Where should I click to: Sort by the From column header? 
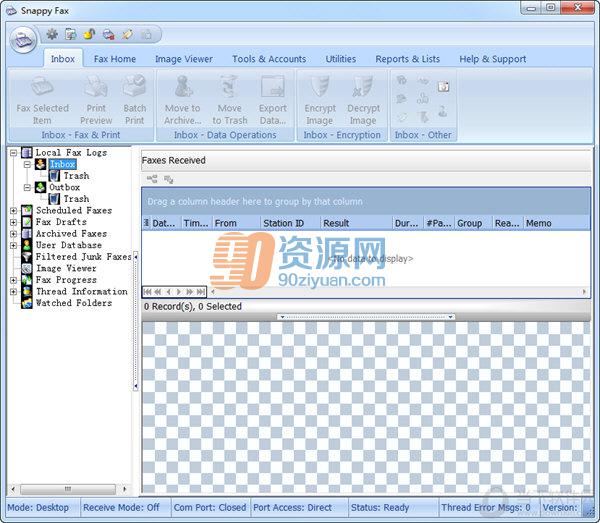click(236, 223)
